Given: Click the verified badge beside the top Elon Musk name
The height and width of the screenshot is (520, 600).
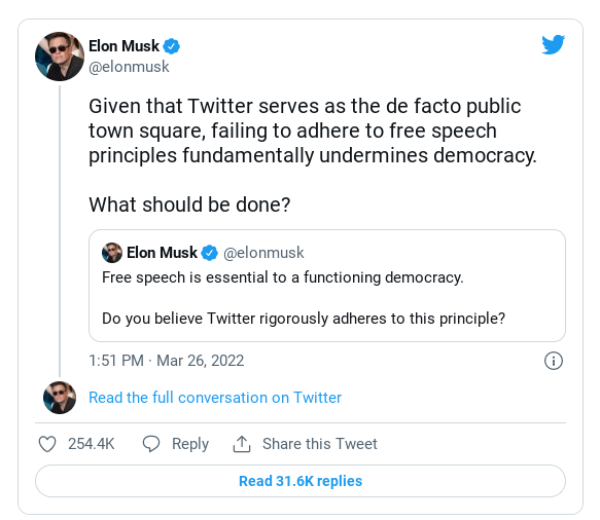Looking at the screenshot, I should click(171, 46).
